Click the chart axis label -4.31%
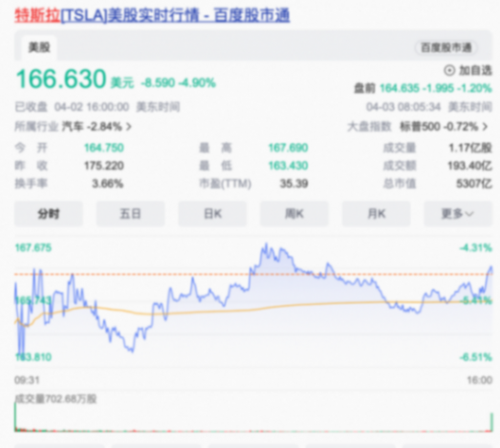 click(476, 247)
